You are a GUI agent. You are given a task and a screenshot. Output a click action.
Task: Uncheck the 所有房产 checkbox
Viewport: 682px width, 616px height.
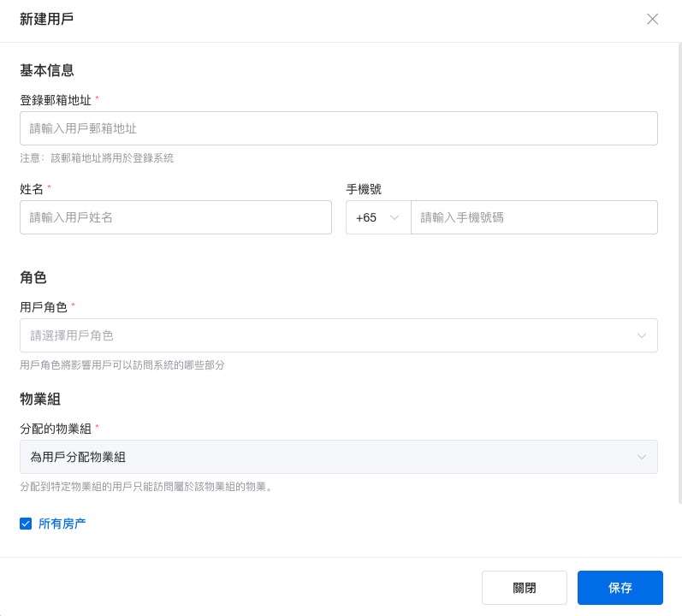click(x=26, y=524)
